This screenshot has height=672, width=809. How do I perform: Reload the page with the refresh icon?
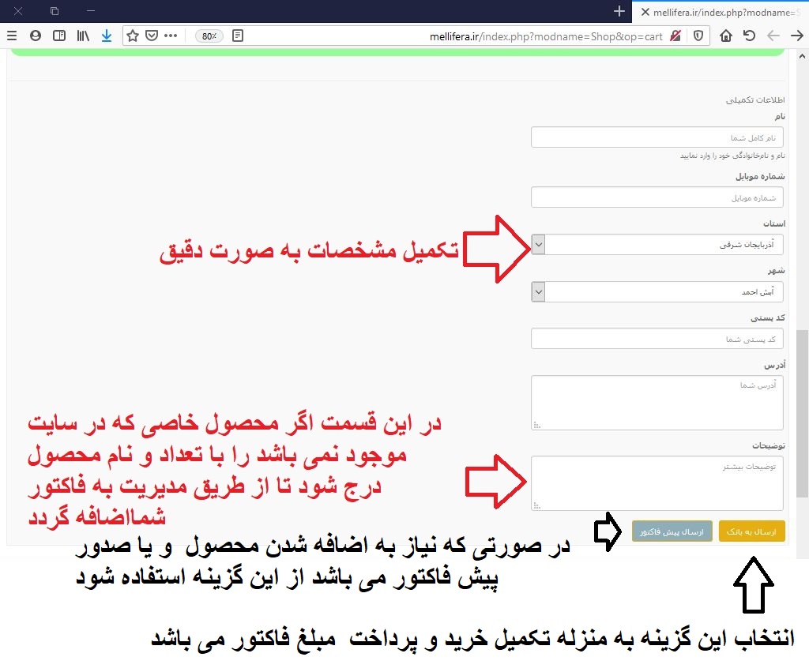tap(749, 36)
